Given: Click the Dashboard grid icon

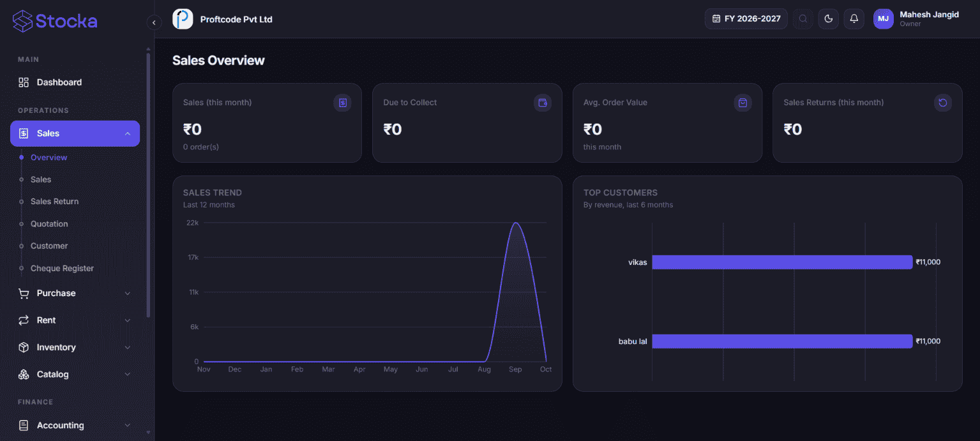Looking at the screenshot, I should [x=24, y=82].
